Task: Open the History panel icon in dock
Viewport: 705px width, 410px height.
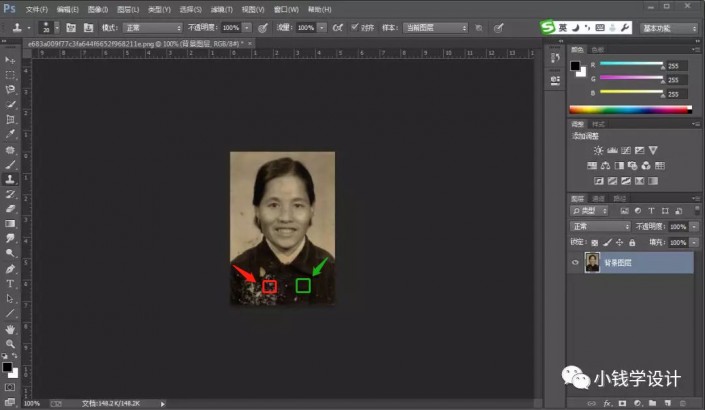Action: (555, 58)
